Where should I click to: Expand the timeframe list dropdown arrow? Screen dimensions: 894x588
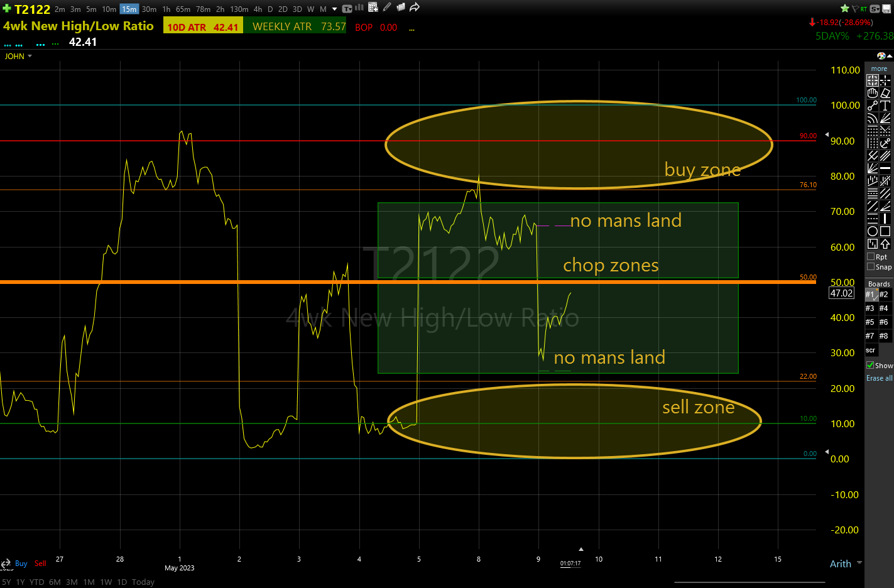tap(335, 9)
